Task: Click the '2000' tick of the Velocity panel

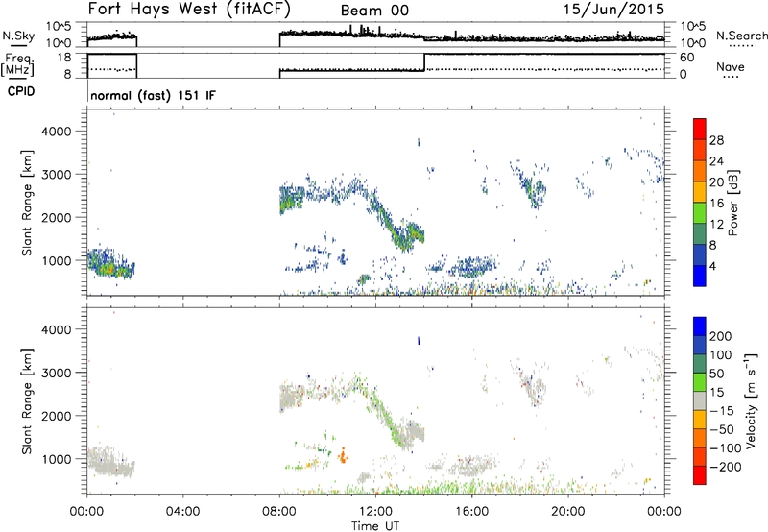Action: (57, 416)
